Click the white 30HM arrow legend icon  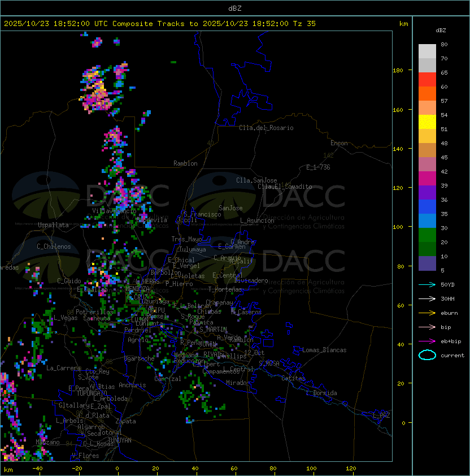[x=427, y=298]
